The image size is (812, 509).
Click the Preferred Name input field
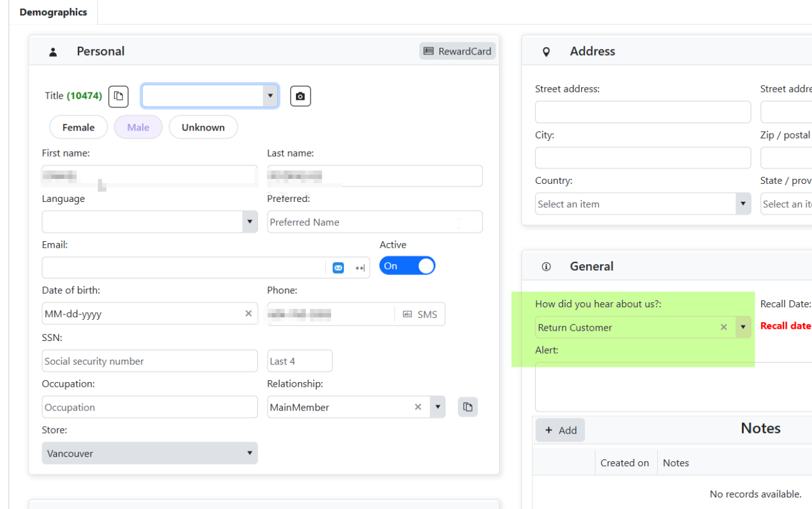point(375,222)
